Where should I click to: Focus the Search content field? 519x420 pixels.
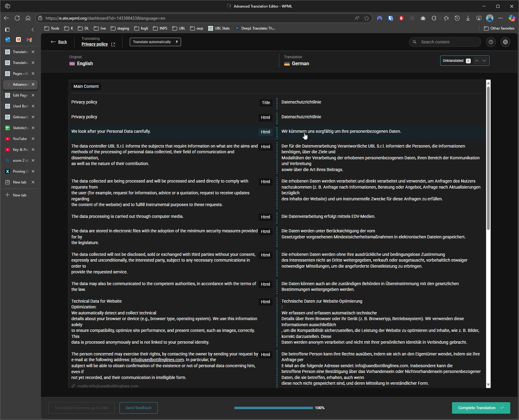(445, 42)
